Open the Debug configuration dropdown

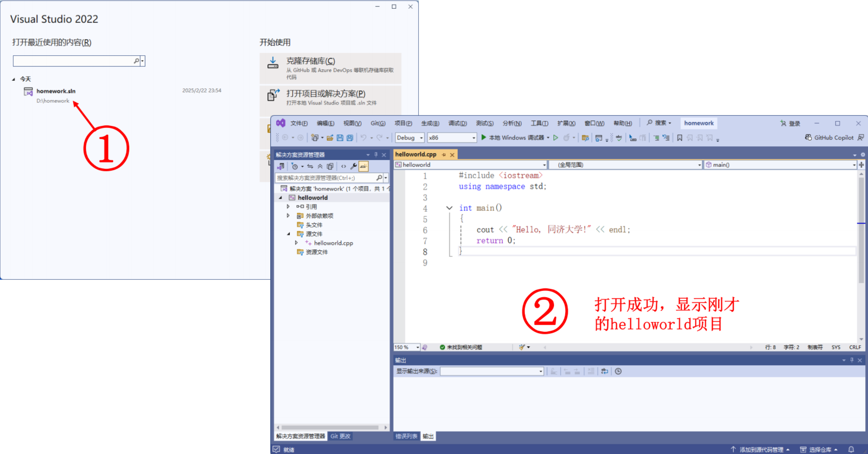(x=421, y=138)
